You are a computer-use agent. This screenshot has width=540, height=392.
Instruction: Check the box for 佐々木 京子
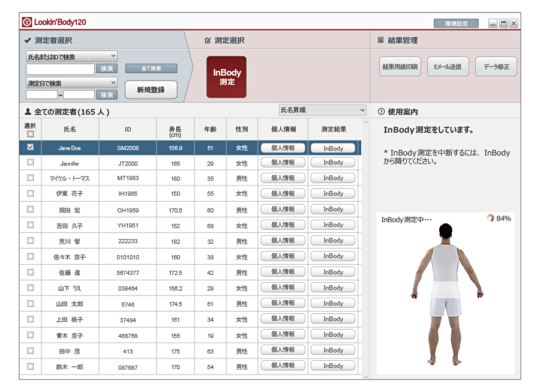click(31, 256)
